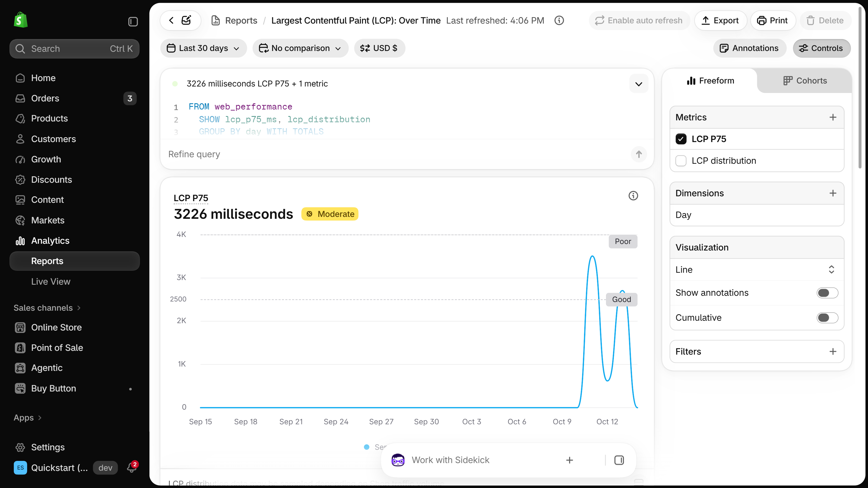Click the Export button
This screenshot has width=868, height=488.
[720, 21]
